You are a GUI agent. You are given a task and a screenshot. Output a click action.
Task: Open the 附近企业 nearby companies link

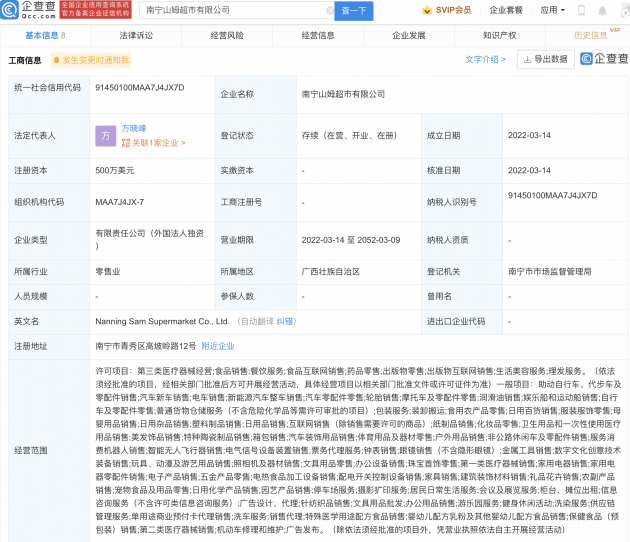tap(218, 346)
